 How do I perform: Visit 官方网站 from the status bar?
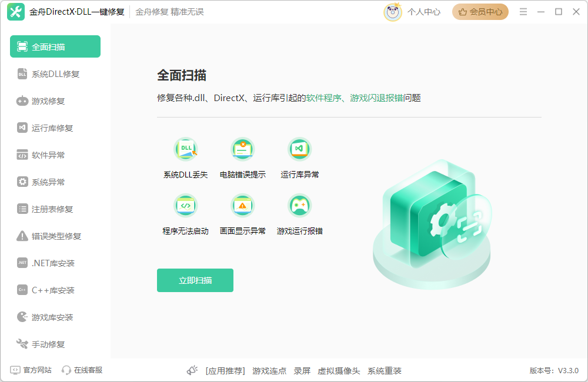tap(32, 370)
